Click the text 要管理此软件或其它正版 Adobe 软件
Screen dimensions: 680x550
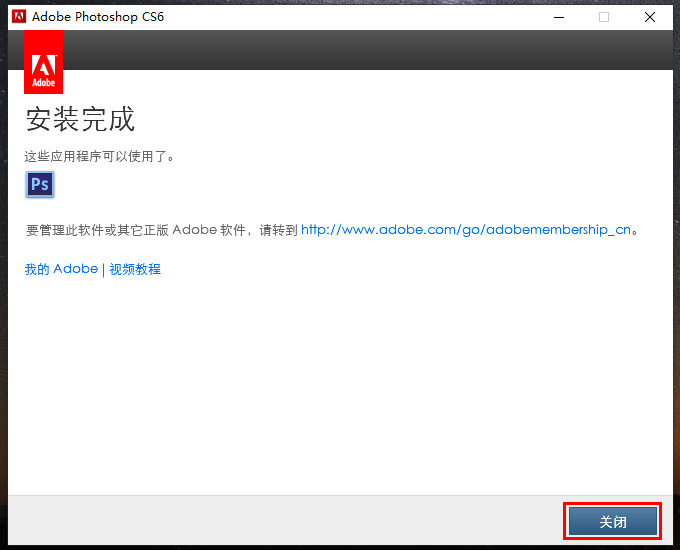[x=136, y=230]
